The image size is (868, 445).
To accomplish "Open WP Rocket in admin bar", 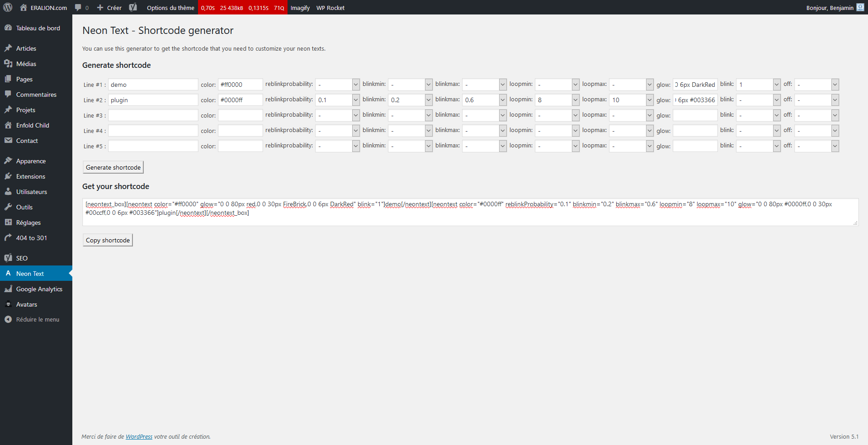I will click(x=330, y=8).
